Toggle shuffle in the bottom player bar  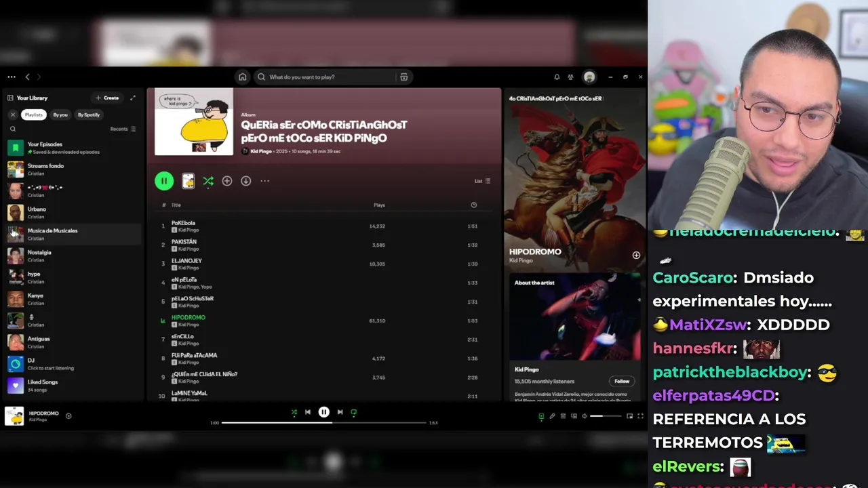[294, 412]
